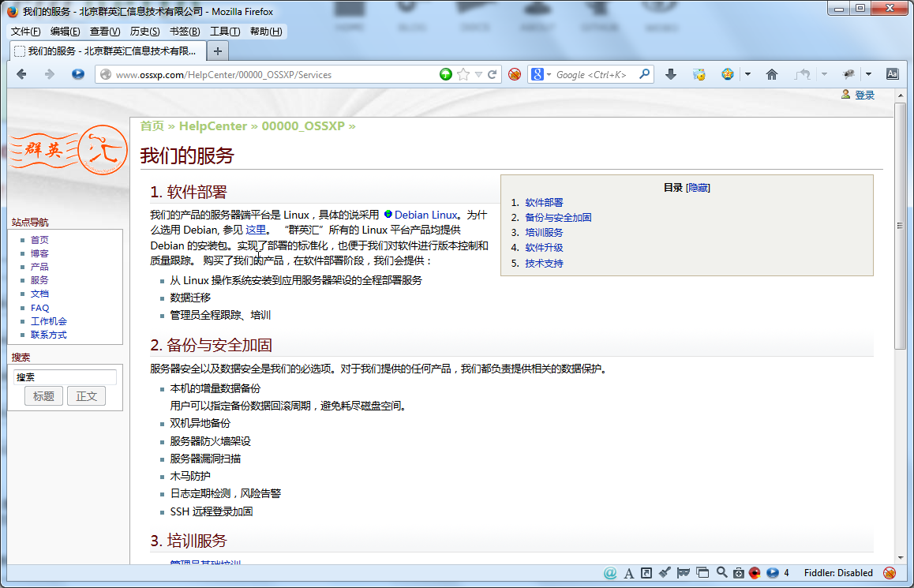Hide the table of contents via 隐藏
Image resolution: width=914 pixels, height=588 pixels.
(699, 188)
